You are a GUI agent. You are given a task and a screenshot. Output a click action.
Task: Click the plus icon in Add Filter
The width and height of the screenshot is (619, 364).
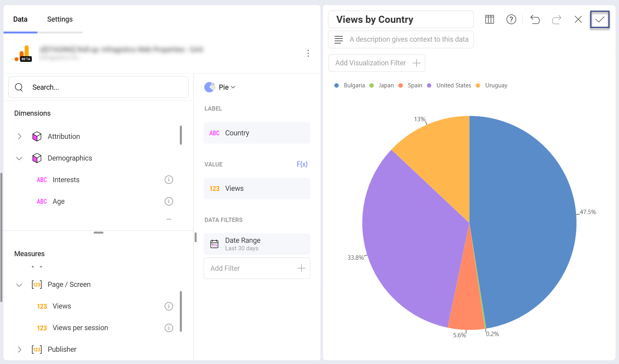point(301,268)
